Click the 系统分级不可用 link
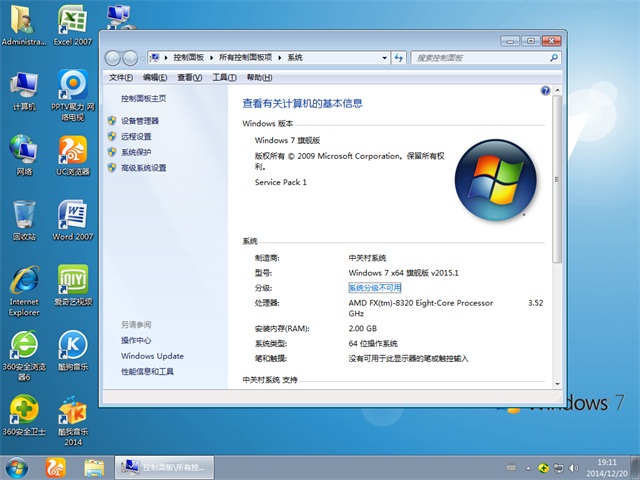The image size is (640, 480). tap(375, 288)
